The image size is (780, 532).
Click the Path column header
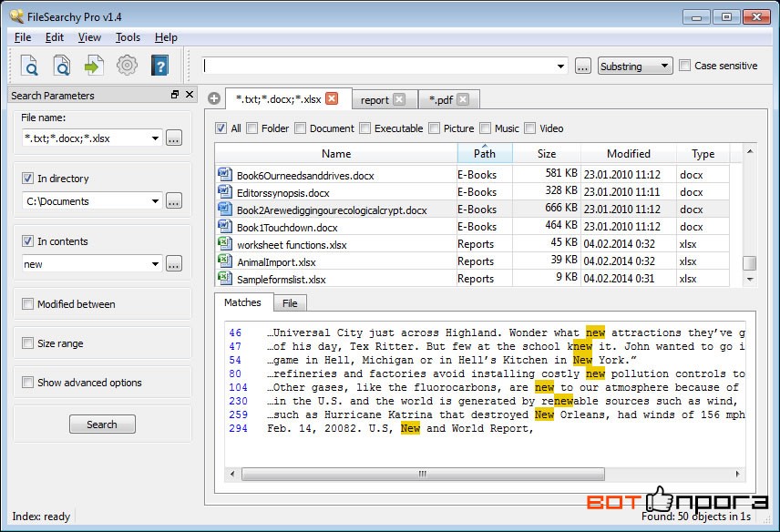485,154
